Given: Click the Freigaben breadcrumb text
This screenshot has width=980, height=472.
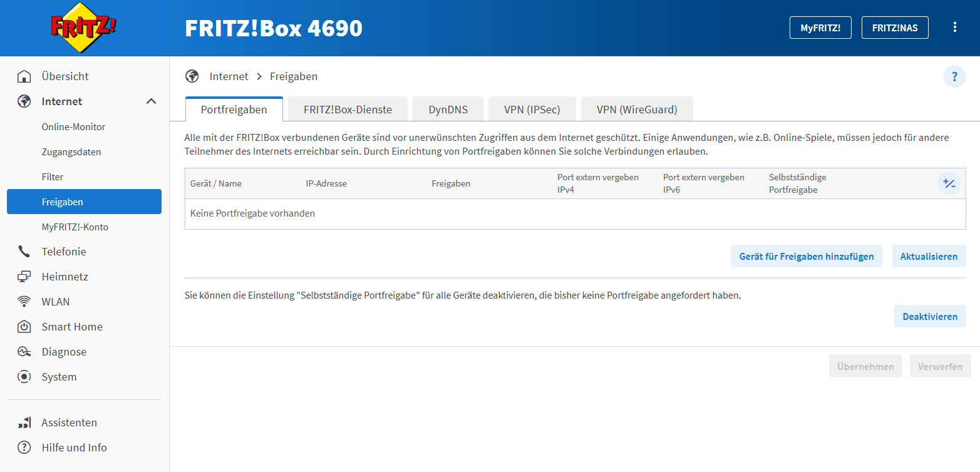Looking at the screenshot, I should click(x=294, y=76).
